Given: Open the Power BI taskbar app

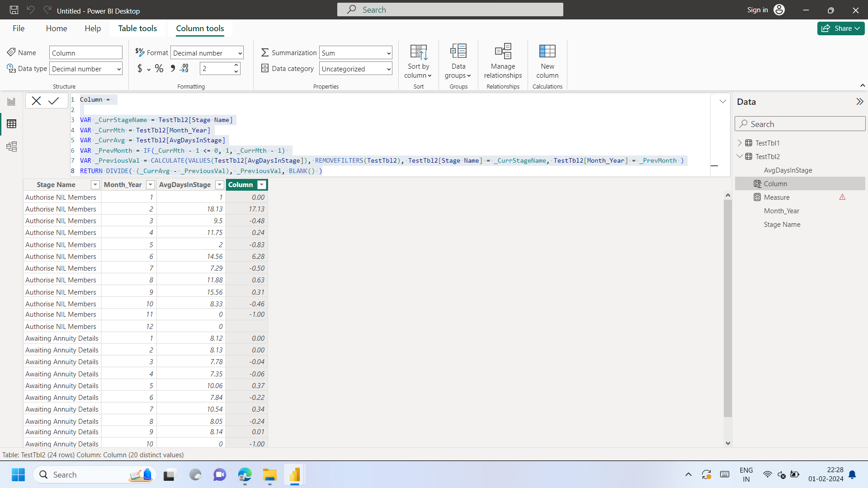Looking at the screenshot, I should (x=295, y=475).
